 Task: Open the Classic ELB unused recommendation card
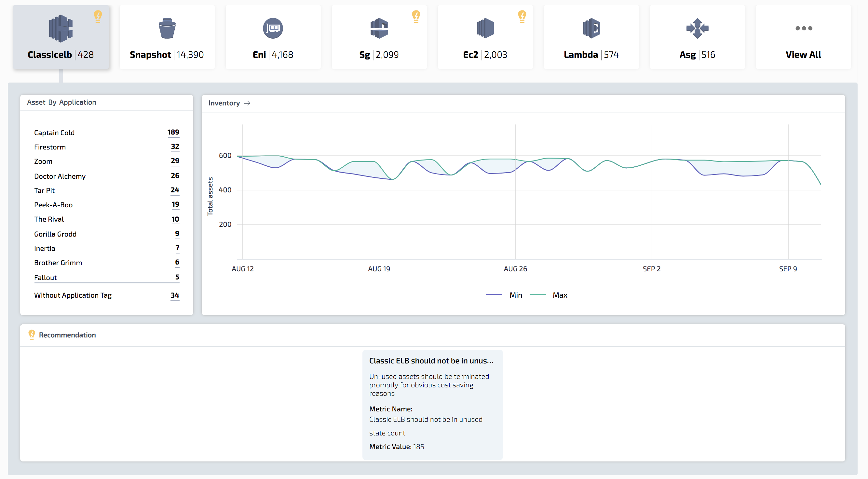[x=432, y=404]
